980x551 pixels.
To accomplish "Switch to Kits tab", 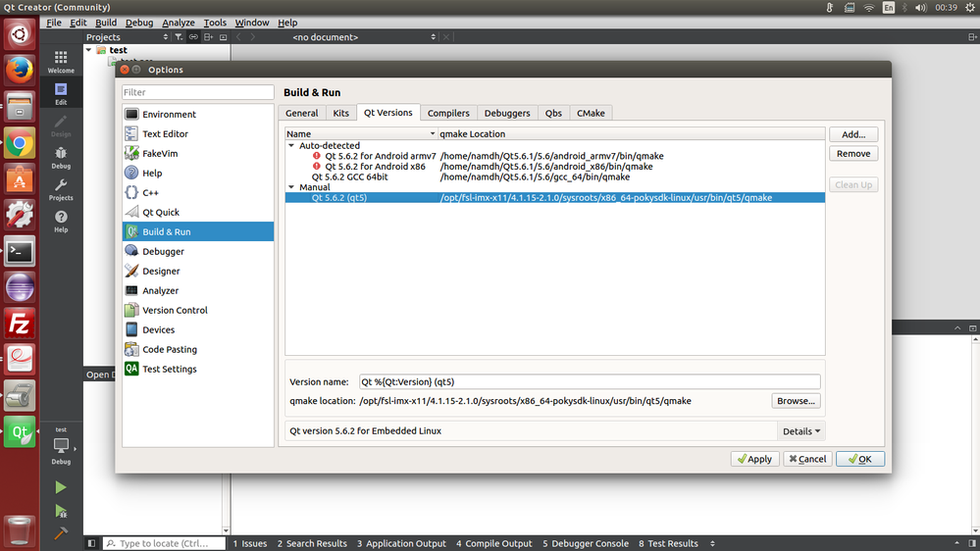I will point(340,113).
